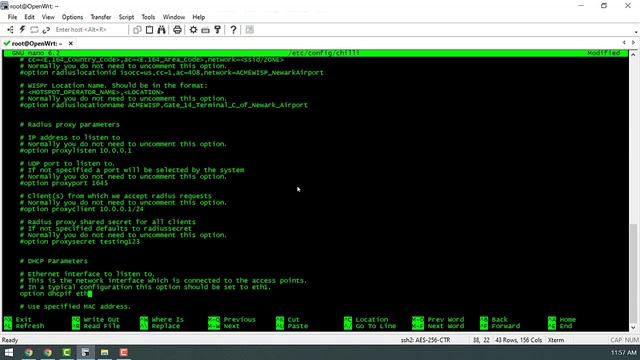Click the 'Write Out' nano shortcut label
Image resolution: width=640 pixels, height=360 pixels.
101,320
